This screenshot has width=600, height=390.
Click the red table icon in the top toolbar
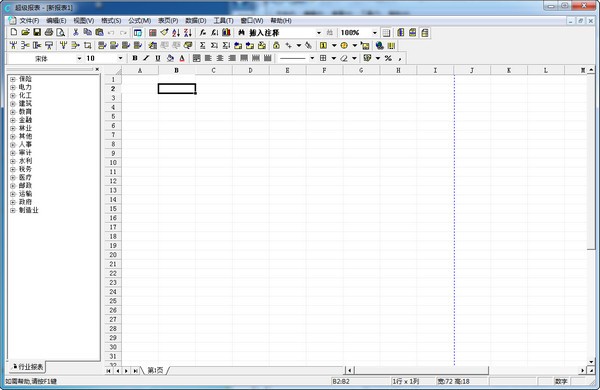click(153, 33)
